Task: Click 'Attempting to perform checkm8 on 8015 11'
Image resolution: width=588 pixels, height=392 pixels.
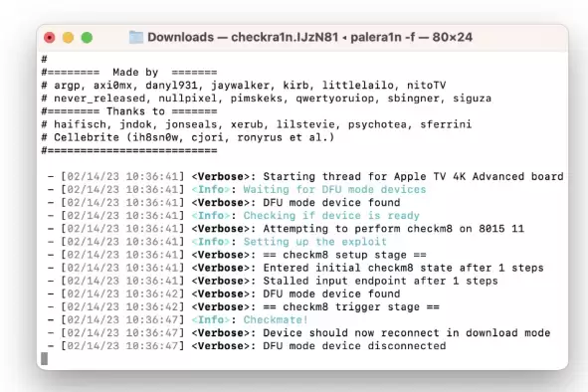Action: 393,229
